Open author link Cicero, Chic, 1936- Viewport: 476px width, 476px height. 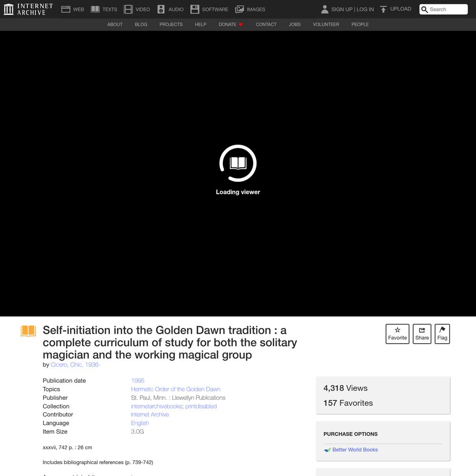pyautogui.click(x=75, y=365)
